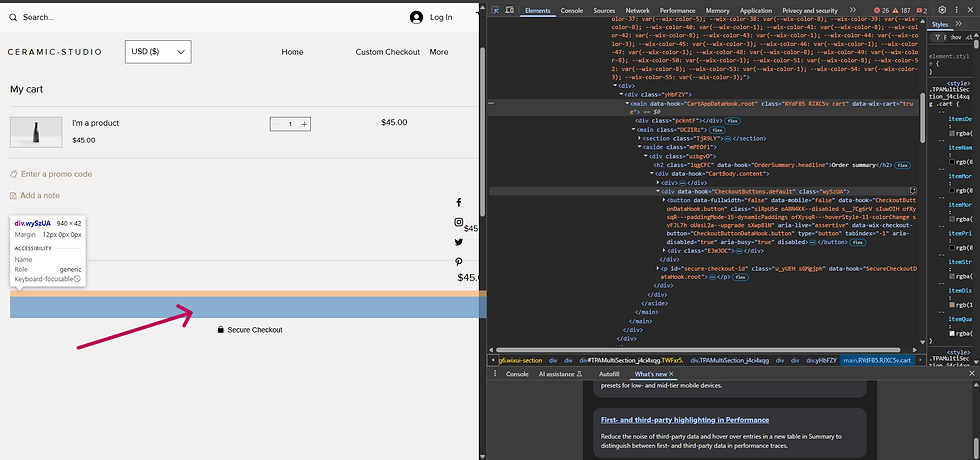This screenshot has height=460, width=980.
Task: Collapse the aside class mPEOf1 node
Action: point(639,147)
